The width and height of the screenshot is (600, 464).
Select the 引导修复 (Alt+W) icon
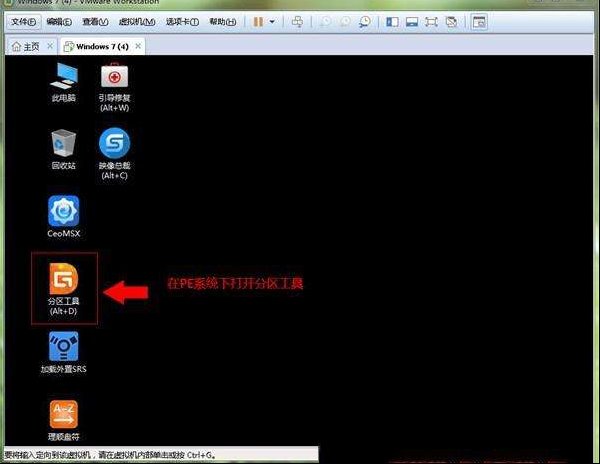click(x=114, y=86)
